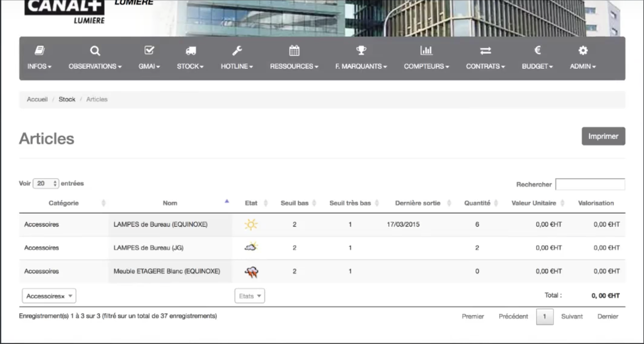This screenshot has height=344, width=644.
Task: Click the OBSERVATIONS magnifier icon
Action: tap(95, 50)
